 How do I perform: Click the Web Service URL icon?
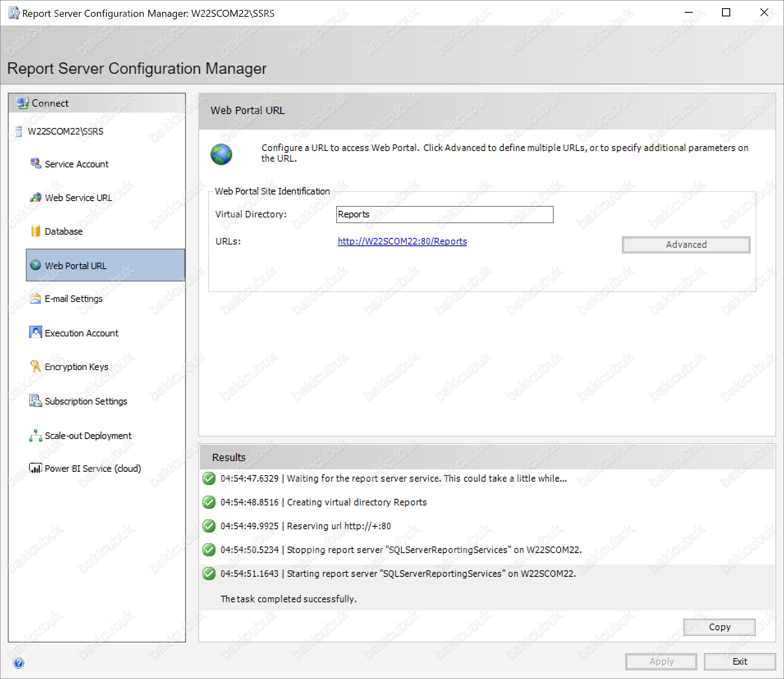36,197
